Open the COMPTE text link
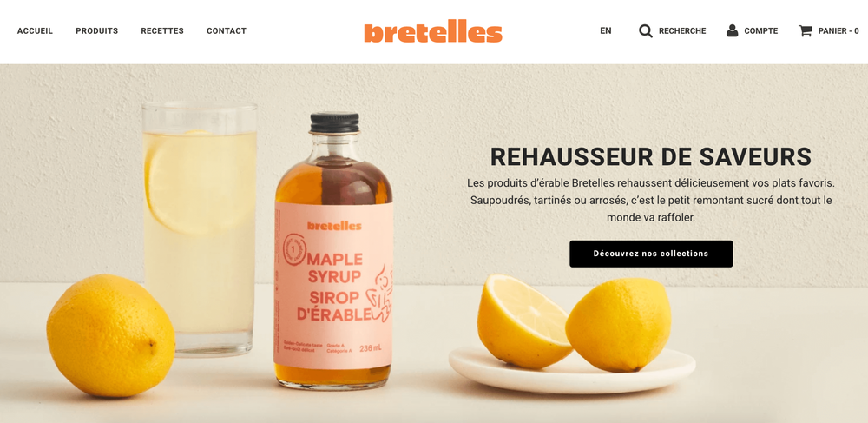Viewport: 868px width, 423px height. [x=760, y=31]
